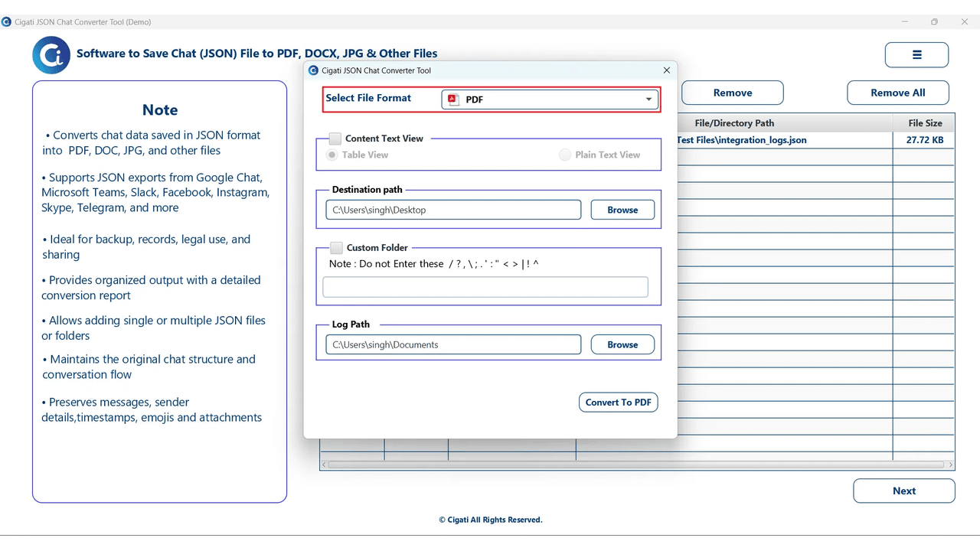This screenshot has height=551, width=980.
Task: Select the Plain Text View radio button
Action: 565,155
